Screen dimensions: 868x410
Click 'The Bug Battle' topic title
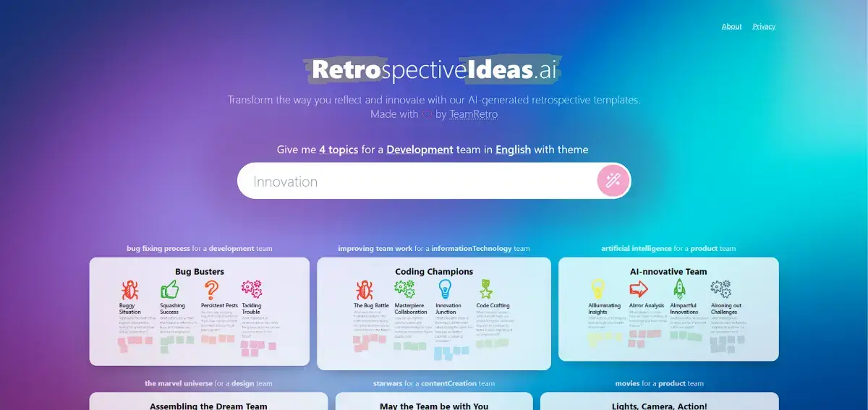point(371,306)
